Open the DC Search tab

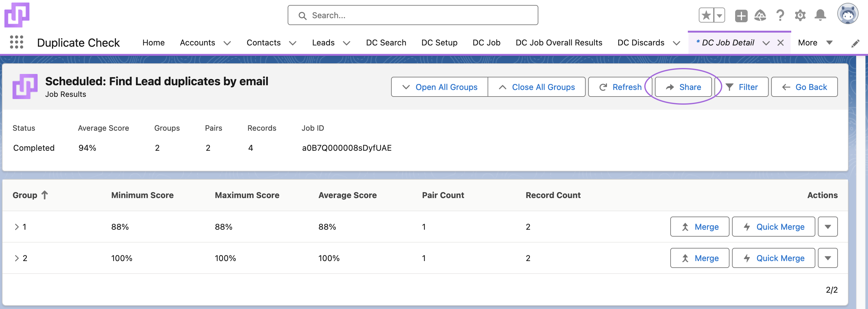[x=386, y=43]
